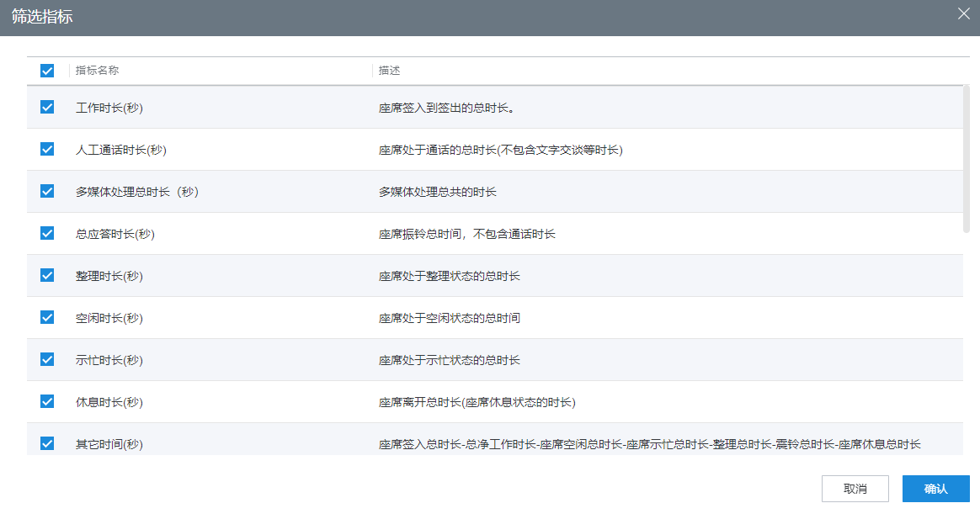Screen dimensions: 980x519
Task: Select the 人工通话时长(秒) indicator name
Action: point(121,150)
